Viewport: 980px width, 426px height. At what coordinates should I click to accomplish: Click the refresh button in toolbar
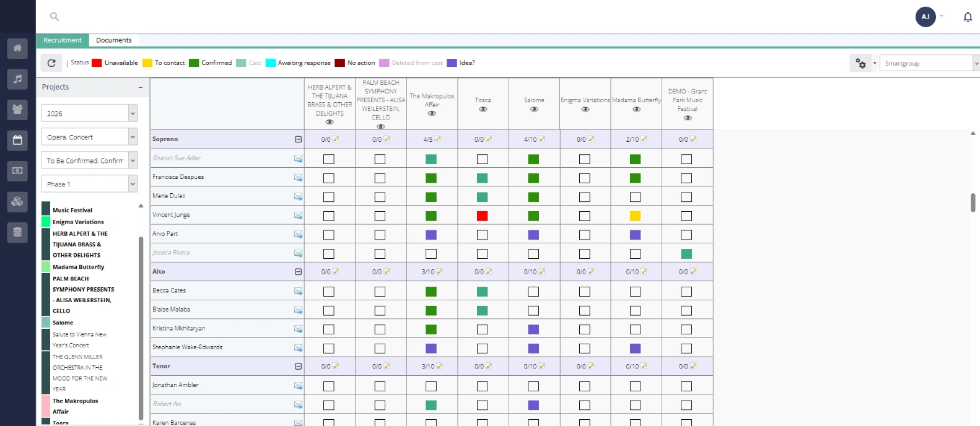click(x=51, y=63)
